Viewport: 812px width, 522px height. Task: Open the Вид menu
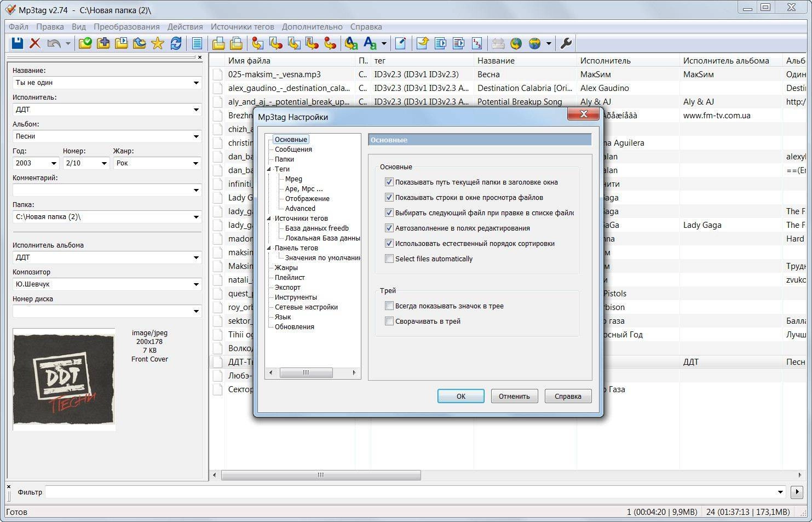(79, 26)
